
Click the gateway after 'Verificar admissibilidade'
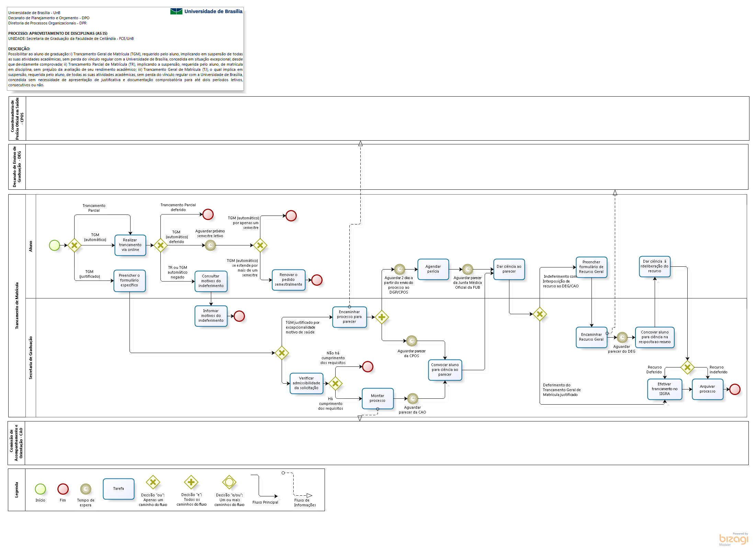(335, 383)
